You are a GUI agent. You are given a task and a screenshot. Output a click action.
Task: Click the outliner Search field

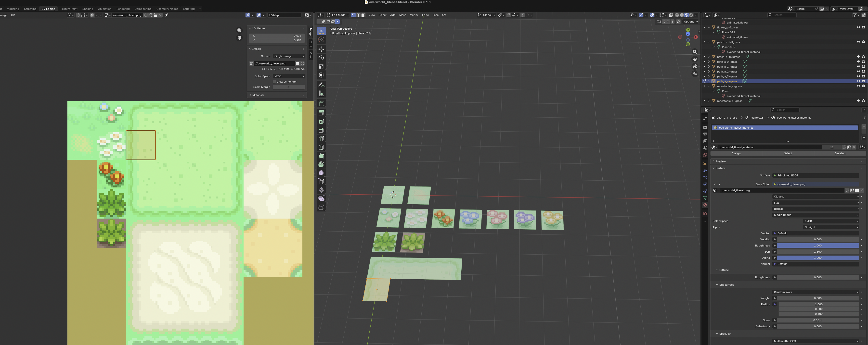click(782, 15)
